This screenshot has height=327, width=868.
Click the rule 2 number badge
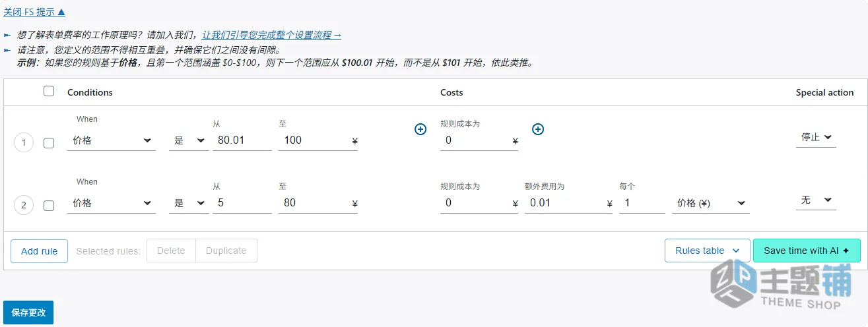(x=24, y=205)
